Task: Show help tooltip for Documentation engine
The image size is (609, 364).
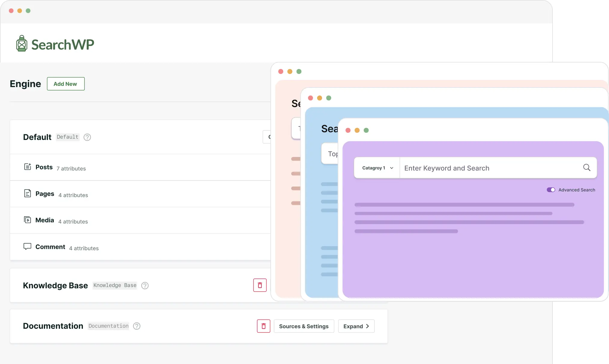Action: [x=137, y=326]
